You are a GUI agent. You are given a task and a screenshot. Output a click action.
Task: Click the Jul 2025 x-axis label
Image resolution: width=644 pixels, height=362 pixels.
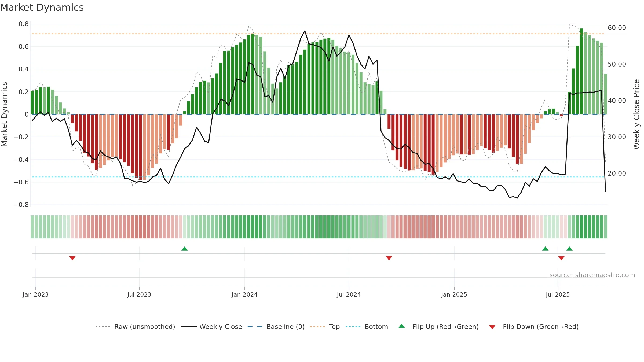558,294
